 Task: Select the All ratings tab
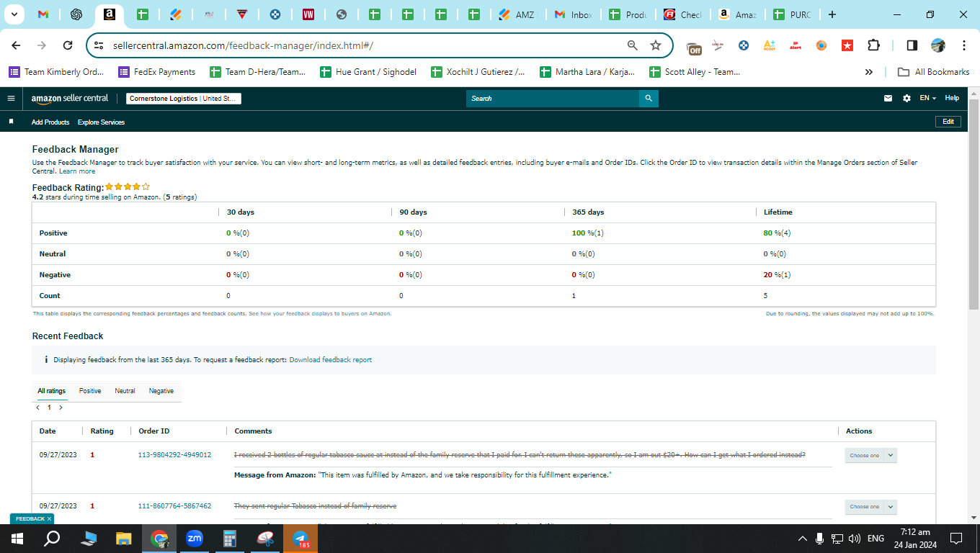pyautogui.click(x=51, y=391)
